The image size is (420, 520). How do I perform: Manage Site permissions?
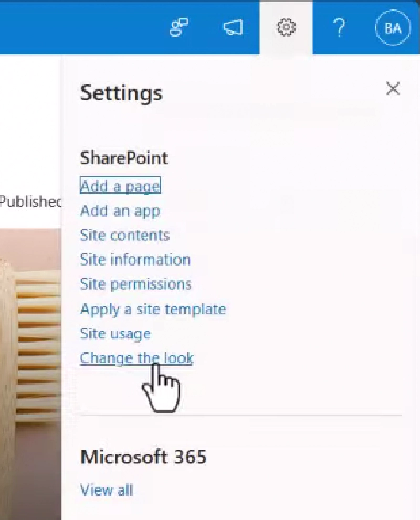point(135,284)
